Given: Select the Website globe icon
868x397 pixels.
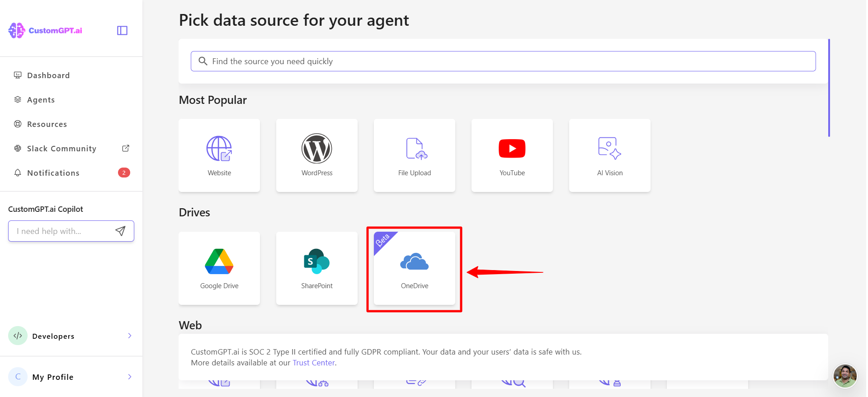Looking at the screenshot, I should coord(219,149).
